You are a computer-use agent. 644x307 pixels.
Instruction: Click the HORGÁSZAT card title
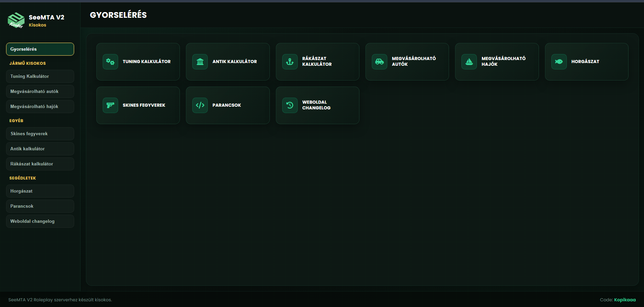click(x=585, y=62)
